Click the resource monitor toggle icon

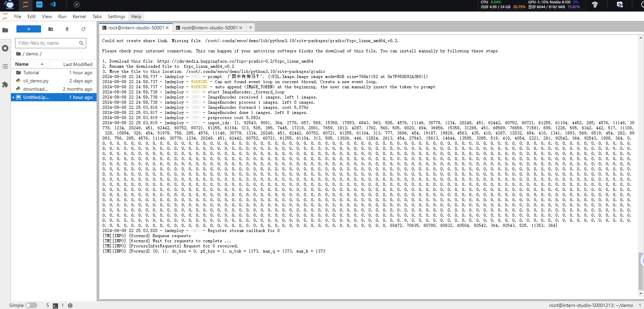(x=620, y=4)
